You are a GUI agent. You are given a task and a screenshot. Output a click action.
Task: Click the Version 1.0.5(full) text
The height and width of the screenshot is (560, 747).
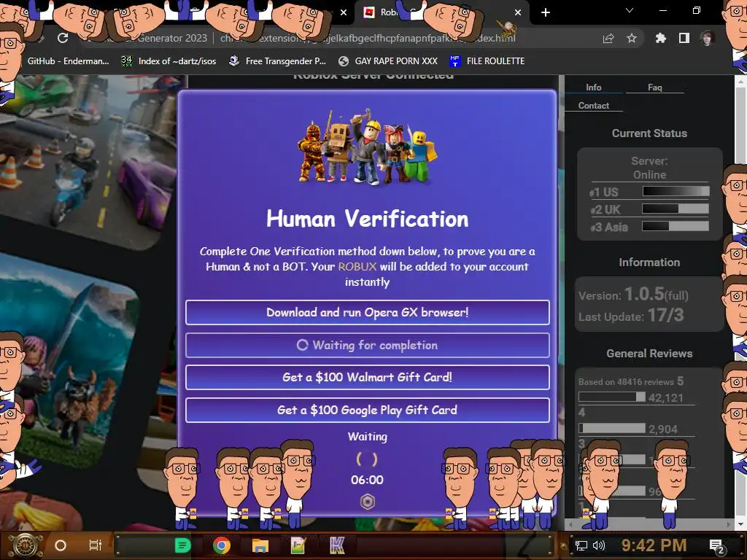click(633, 295)
